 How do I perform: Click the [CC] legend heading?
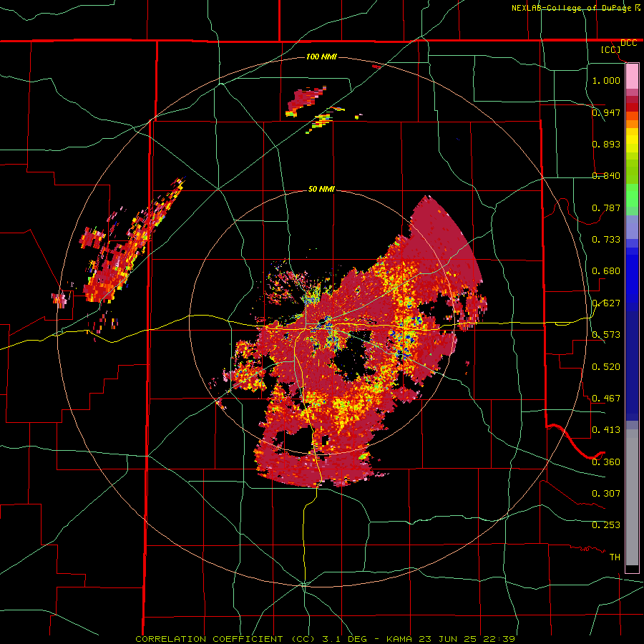click(611, 49)
